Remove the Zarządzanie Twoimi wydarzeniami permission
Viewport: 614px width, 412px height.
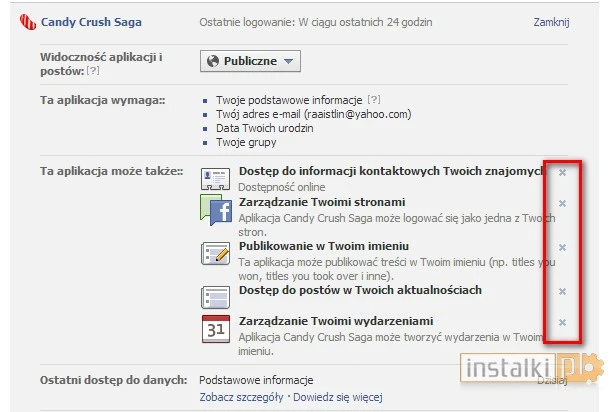562,322
